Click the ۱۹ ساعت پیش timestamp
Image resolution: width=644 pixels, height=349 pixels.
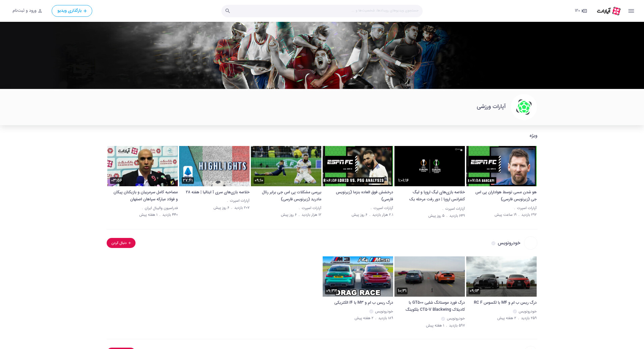click(505, 215)
